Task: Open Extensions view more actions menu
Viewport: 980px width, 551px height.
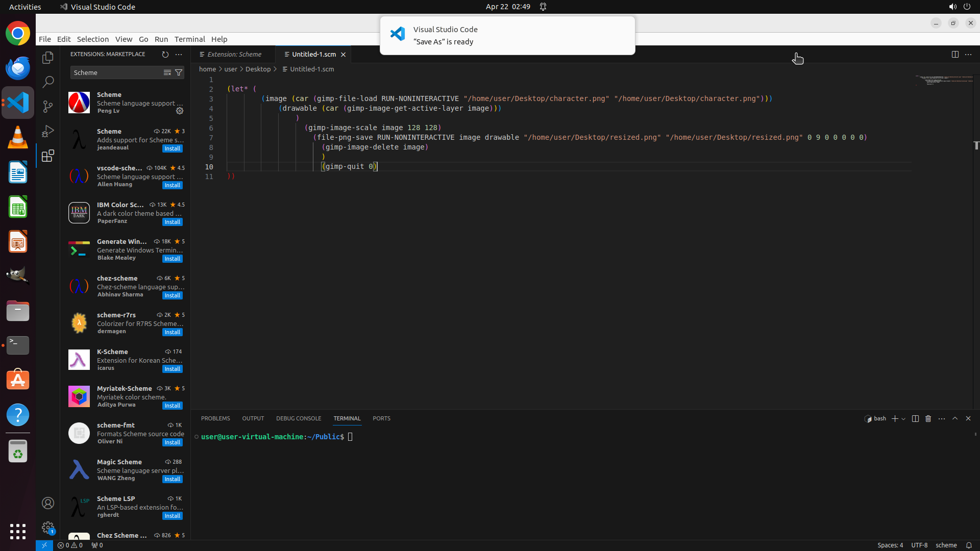Action: pos(179,54)
